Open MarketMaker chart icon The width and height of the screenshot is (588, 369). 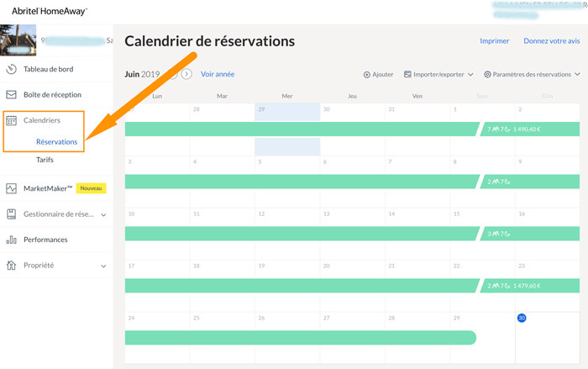[12, 188]
